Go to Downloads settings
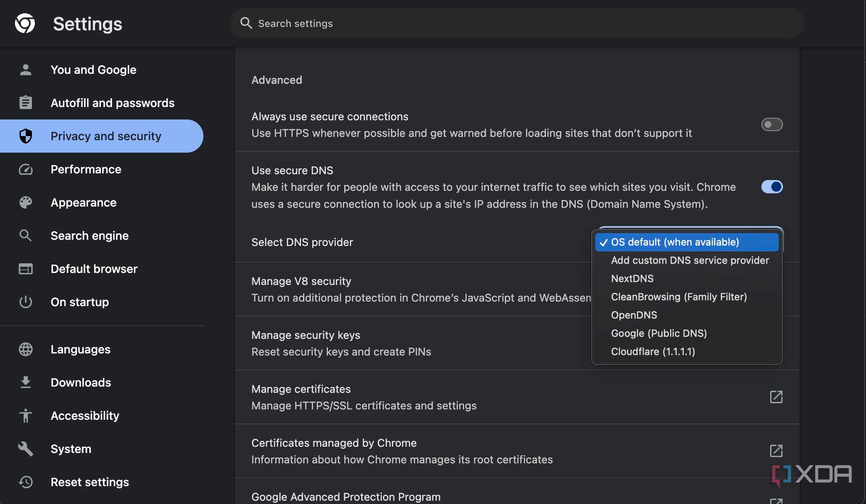Screen dimensions: 866x504 pyautogui.click(x=102, y=382)
